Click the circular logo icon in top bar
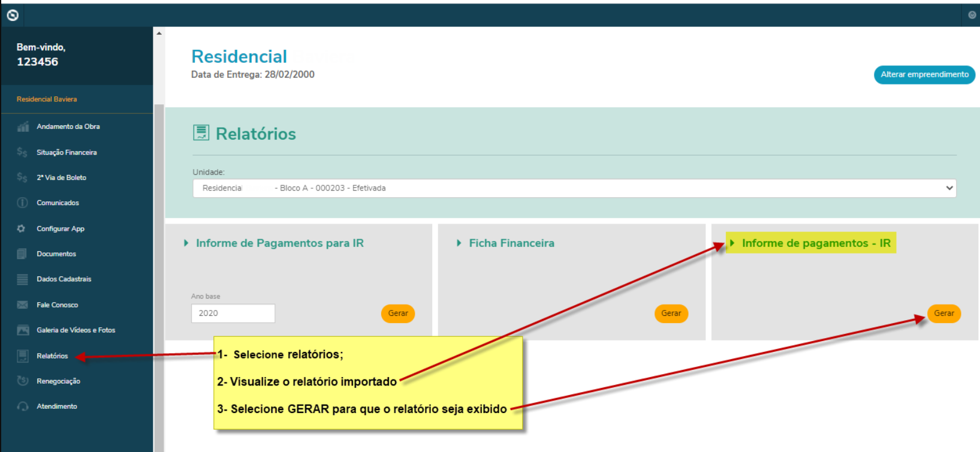The width and height of the screenshot is (980, 452). [x=13, y=15]
